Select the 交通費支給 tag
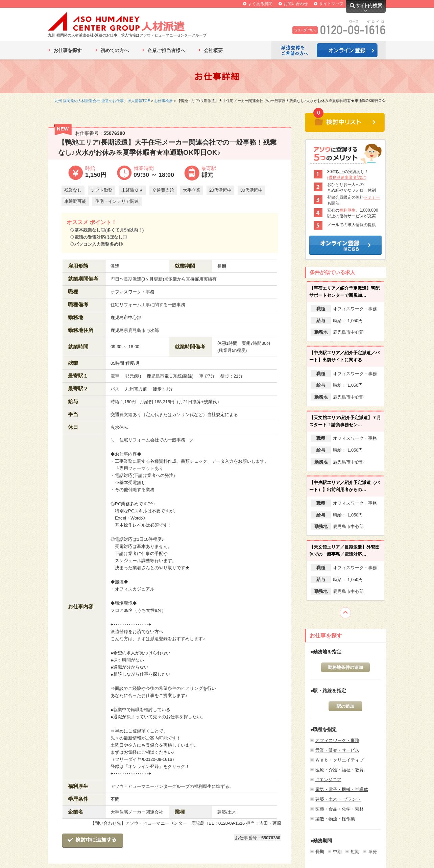 click(163, 190)
